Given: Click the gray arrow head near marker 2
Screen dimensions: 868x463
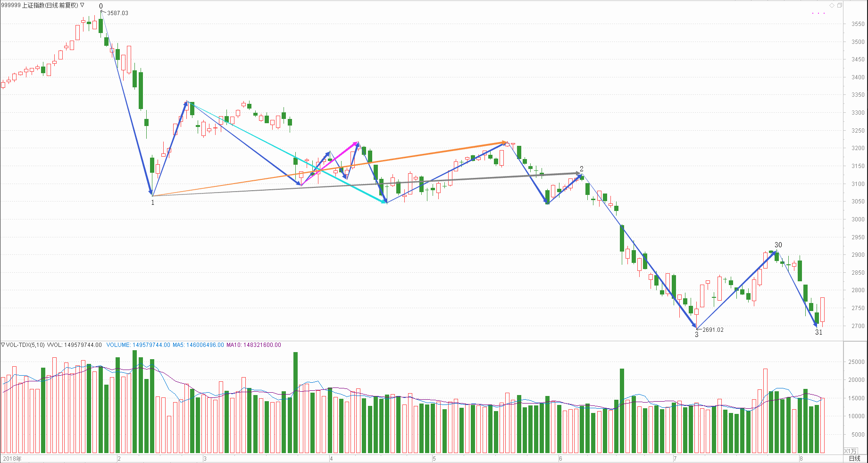Looking at the screenshot, I should point(578,173).
